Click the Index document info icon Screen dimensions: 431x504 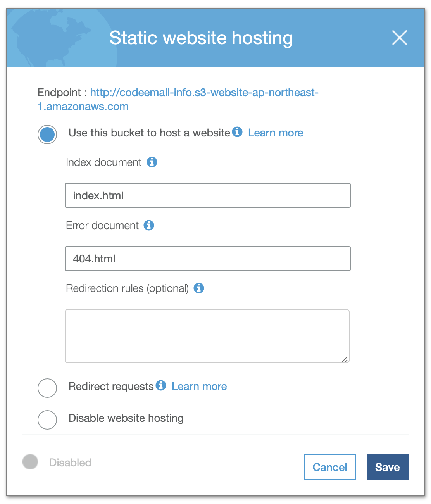[x=152, y=162]
